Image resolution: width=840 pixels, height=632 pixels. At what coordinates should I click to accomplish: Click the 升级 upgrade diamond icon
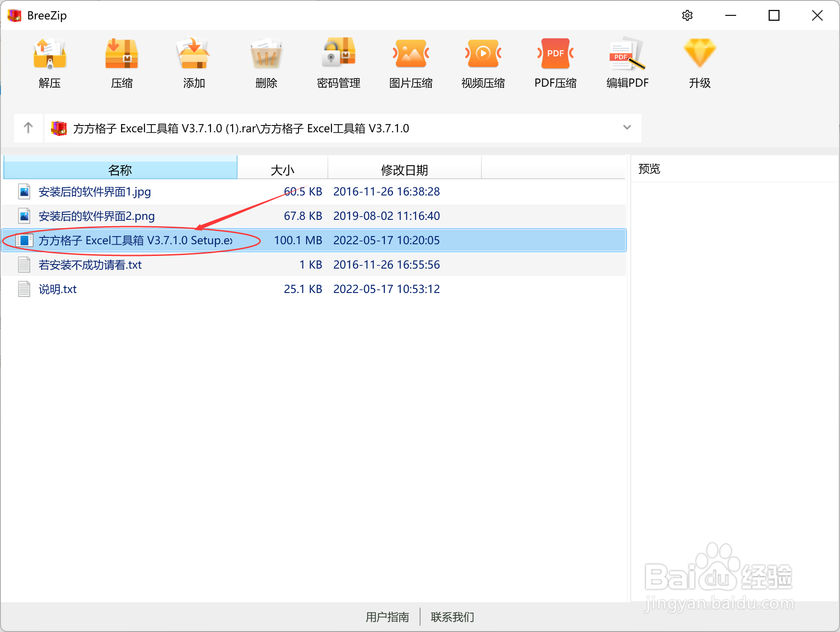point(700,53)
